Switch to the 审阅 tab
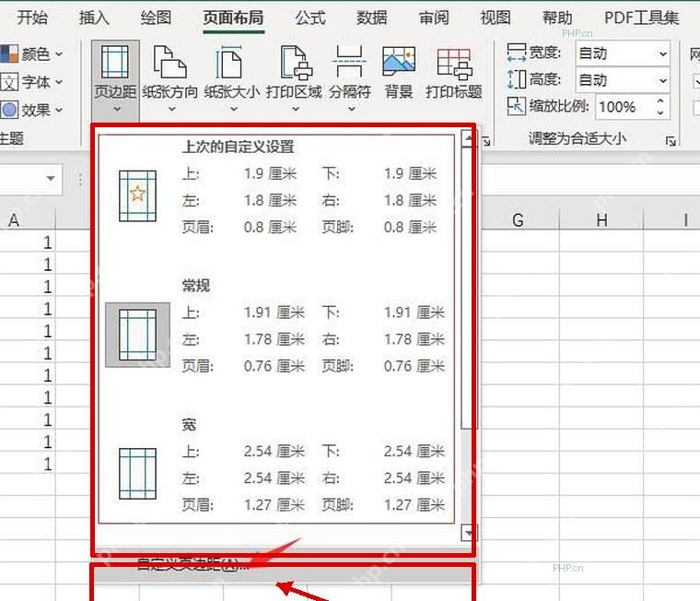The image size is (700, 601). tap(434, 18)
